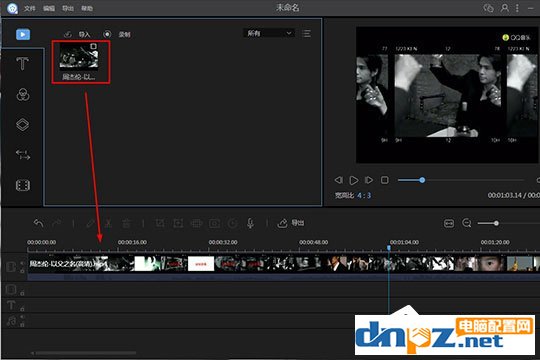Viewport: 540px width, 360px height.
Task: Mute the main video track audio
Action: (x=22, y=264)
